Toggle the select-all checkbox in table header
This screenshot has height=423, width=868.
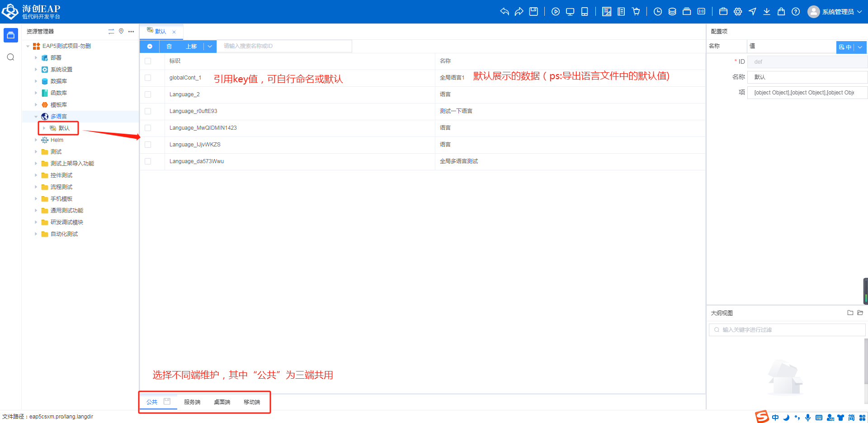click(x=148, y=61)
